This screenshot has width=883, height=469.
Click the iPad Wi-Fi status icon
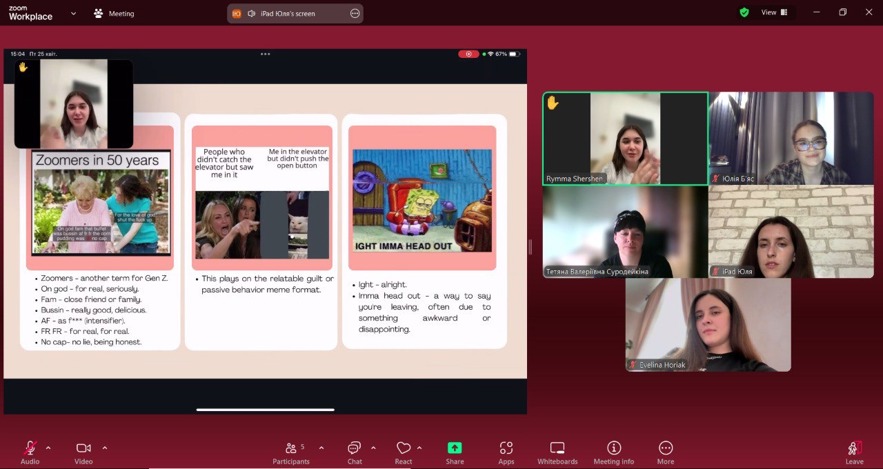point(490,54)
